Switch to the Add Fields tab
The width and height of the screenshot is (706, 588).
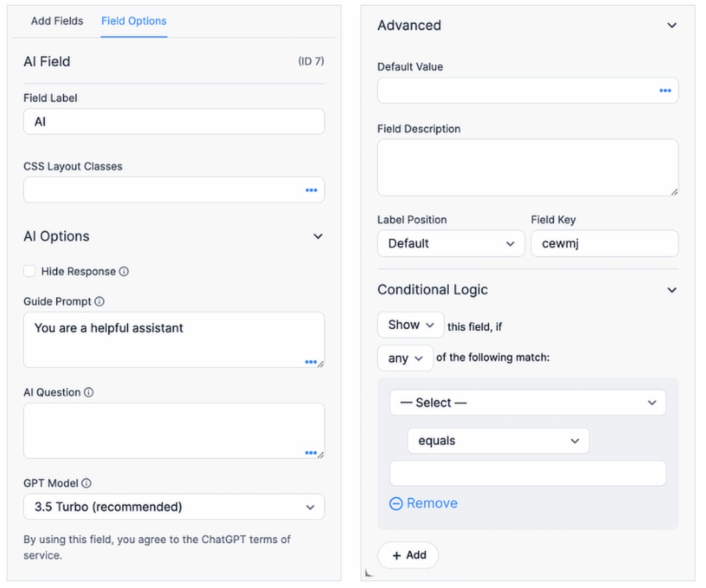click(57, 21)
